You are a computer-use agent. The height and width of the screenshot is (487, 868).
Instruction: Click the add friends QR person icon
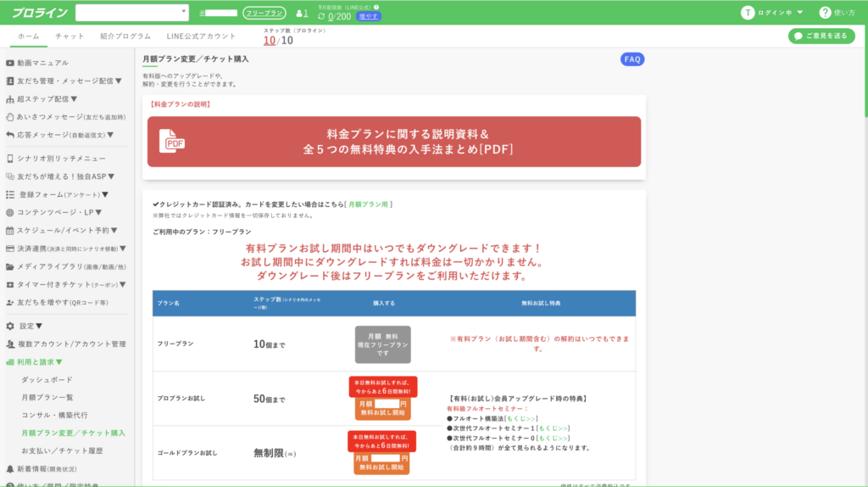tap(10, 303)
